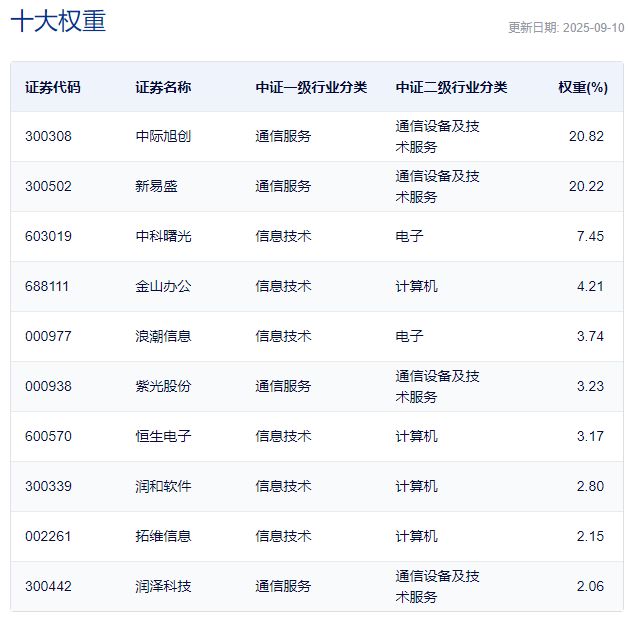Select security code 300502
The image size is (628, 617).
(48, 186)
